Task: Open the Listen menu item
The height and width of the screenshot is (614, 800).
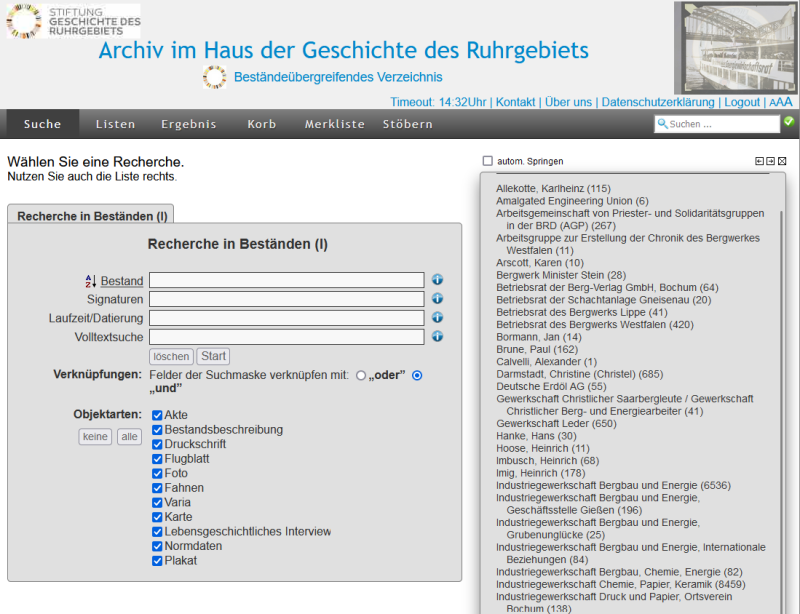Action: click(116, 124)
